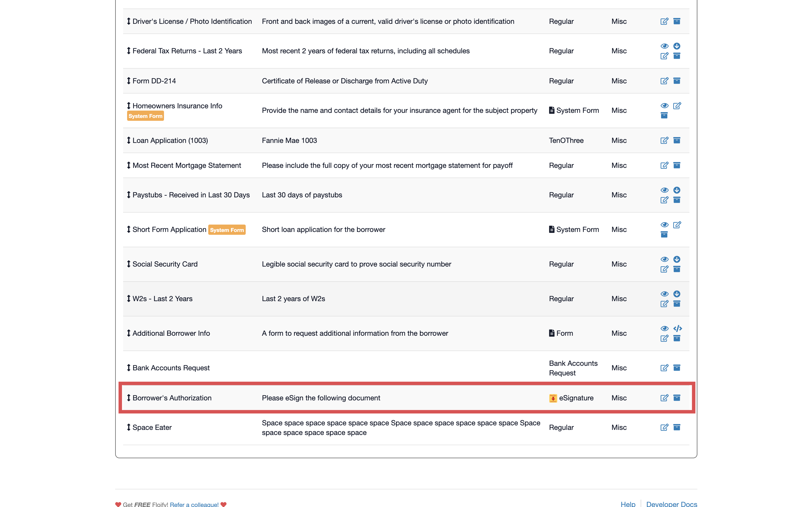Image resolution: width=812 pixels, height=507 pixels.
Task: Download the Social Security Card file
Action: tap(677, 259)
